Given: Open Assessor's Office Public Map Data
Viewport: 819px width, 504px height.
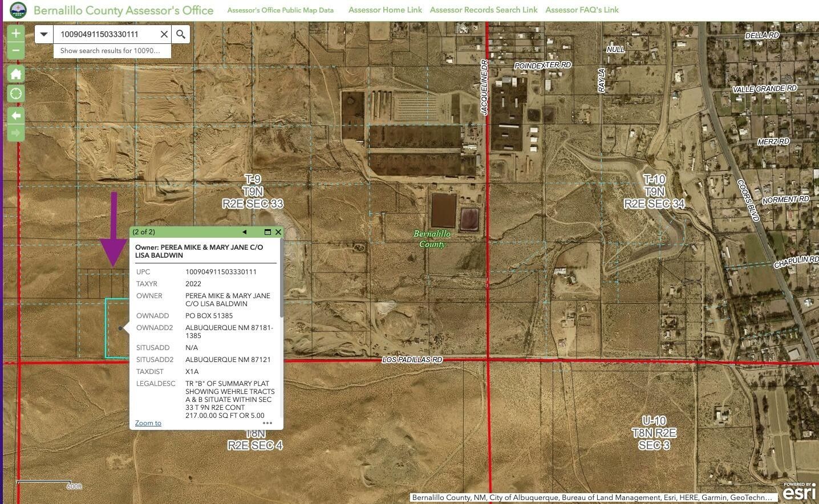Looking at the screenshot, I should pos(280,10).
